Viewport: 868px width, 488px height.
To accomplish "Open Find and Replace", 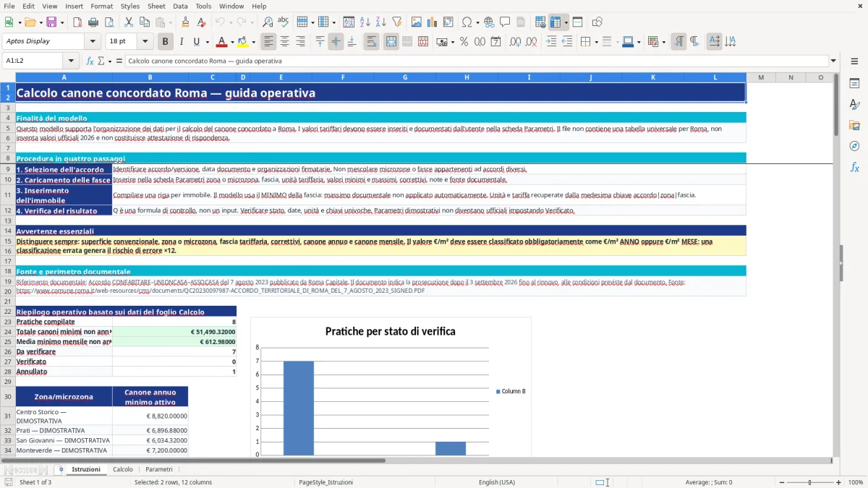I will point(268,22).
